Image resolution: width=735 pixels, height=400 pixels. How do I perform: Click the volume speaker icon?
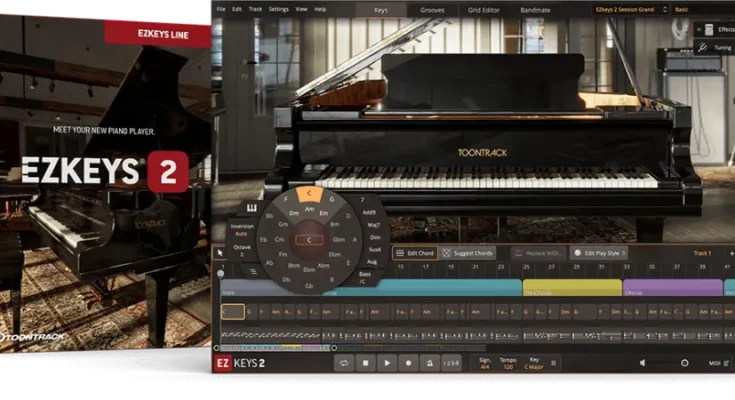(642, 363)
